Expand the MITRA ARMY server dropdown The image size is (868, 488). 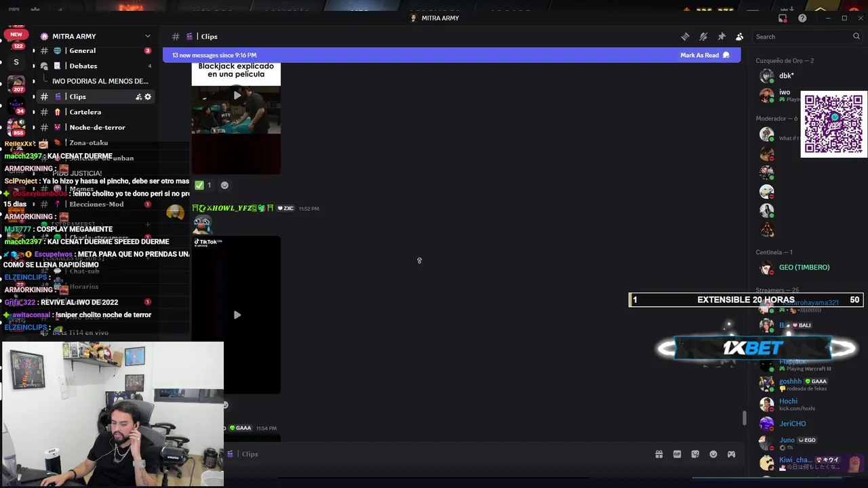[147, 36]
